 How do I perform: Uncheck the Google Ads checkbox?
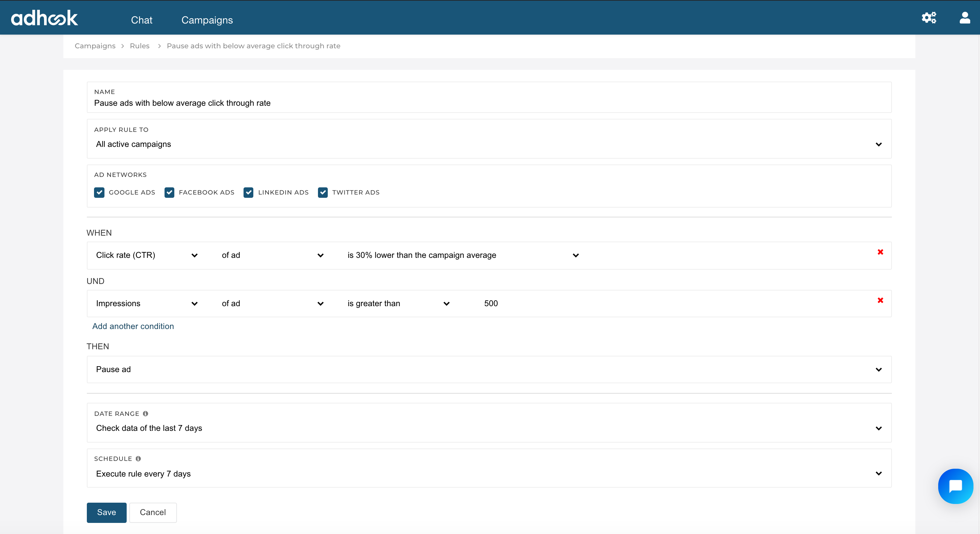99,193
